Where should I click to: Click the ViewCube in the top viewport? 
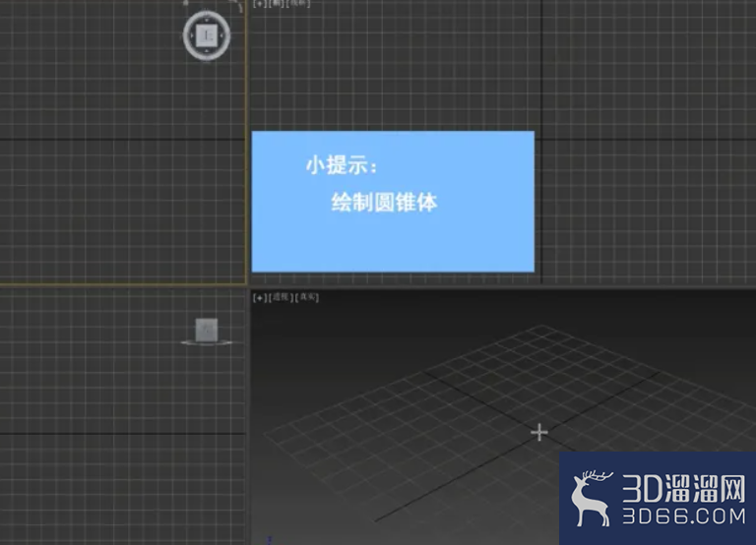tap(207, 35)
